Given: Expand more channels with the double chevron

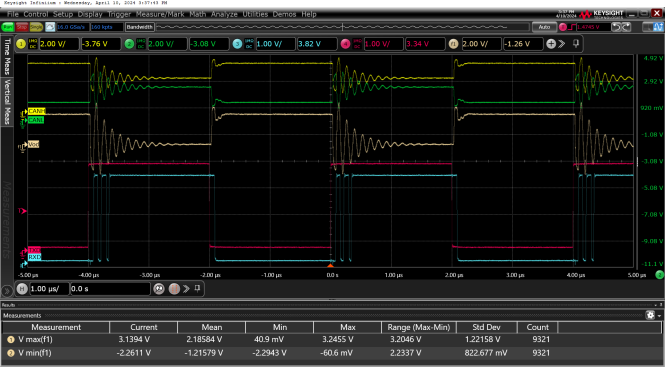Looking at the screenshot, I should pyautogui.click(x=562, y=44).
